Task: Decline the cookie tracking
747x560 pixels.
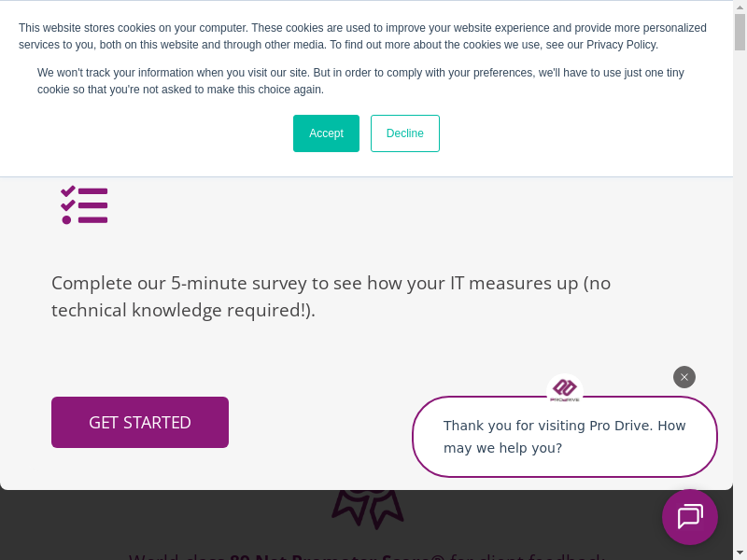Action: coord(404,133)
